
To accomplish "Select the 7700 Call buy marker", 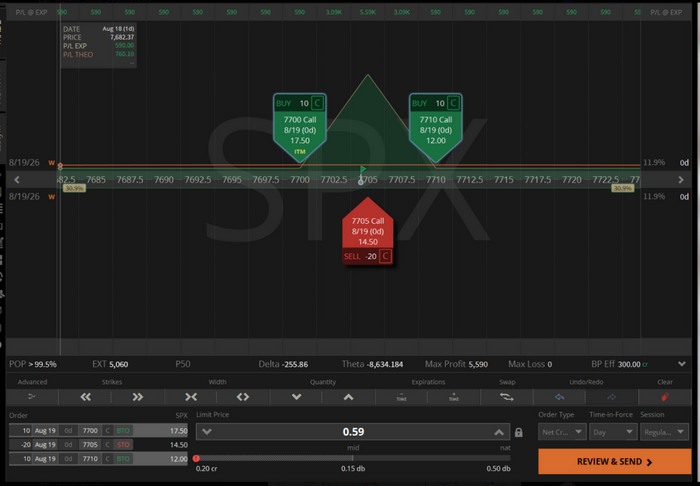I will (x=300, y=130).
